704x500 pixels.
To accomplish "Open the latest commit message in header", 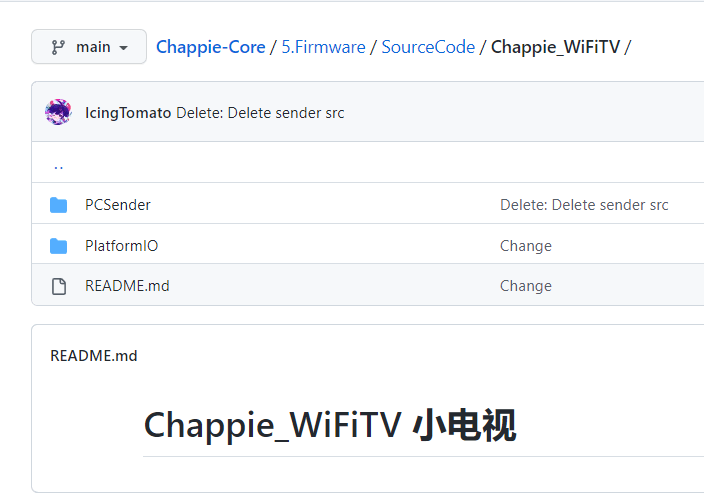I will click(x=260, y=113).
